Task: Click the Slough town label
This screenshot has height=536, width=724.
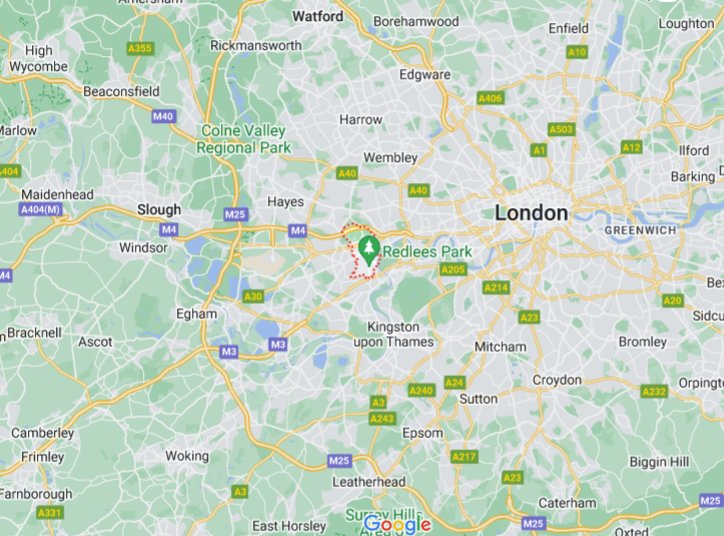Action: [x=159, y=210]
